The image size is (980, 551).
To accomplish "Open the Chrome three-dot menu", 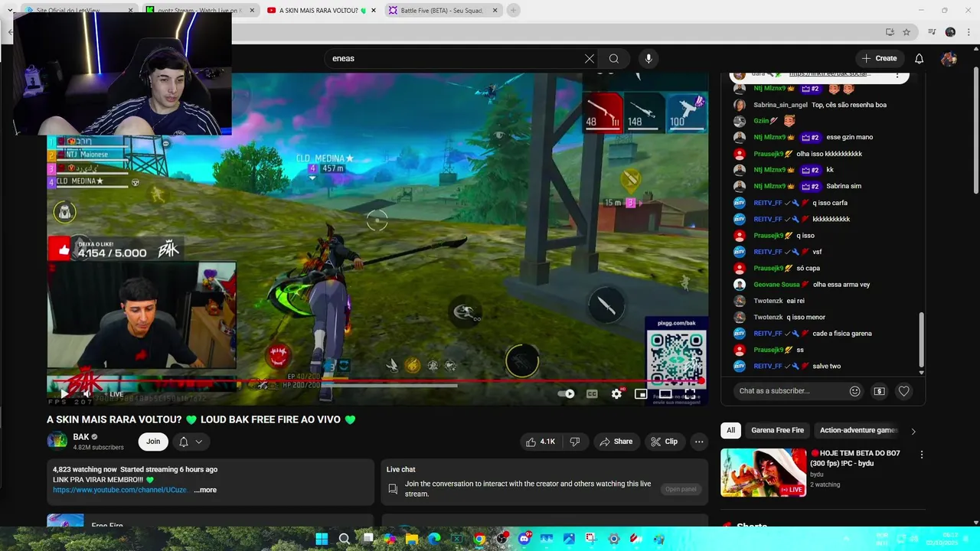I will coord(968,32).
